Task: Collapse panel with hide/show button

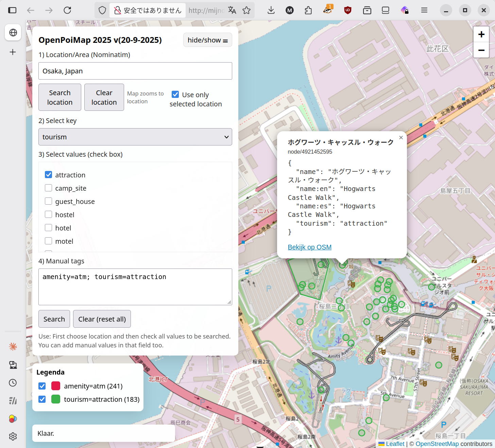Action: pyautogui.click(x=207, y=40)
